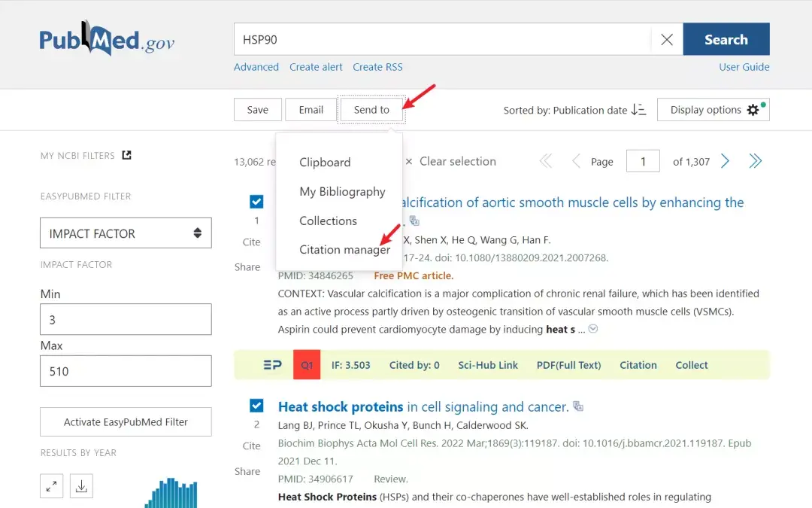Reverse the publication date sort order
812x508 pixels.
tap(638, 110)
